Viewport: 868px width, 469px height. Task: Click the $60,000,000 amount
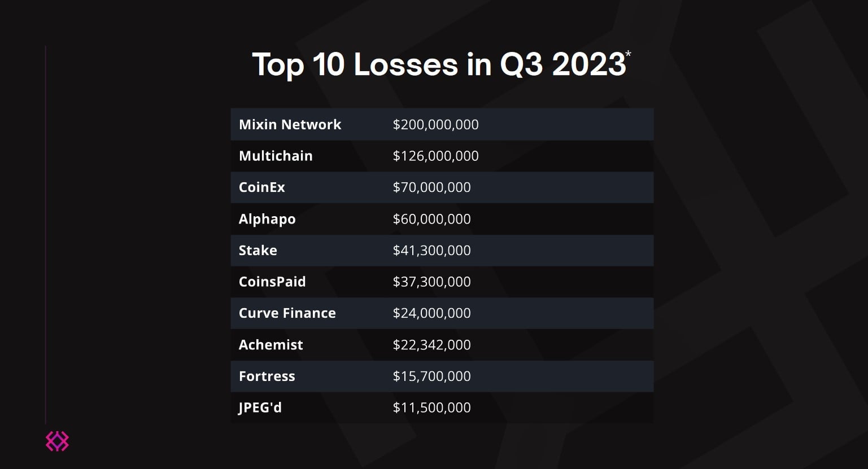(431, 219)
